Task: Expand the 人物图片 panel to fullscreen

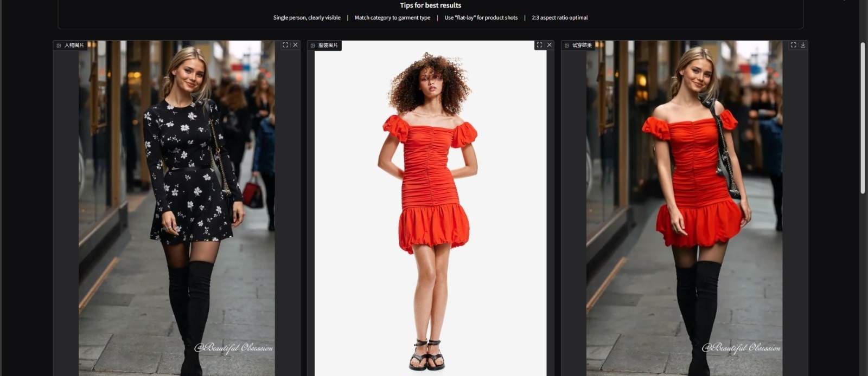Action: 285,45
